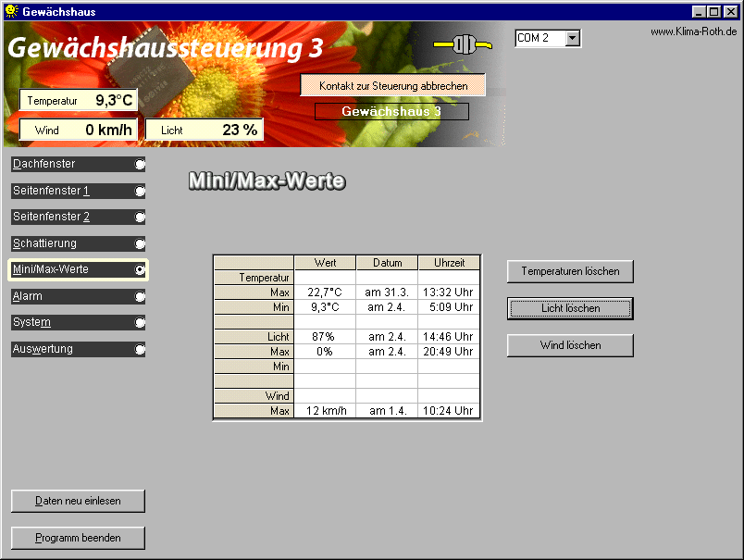Click the 5:09 Uhr time cell
This screenshot has height=560, width=744.
[x=450, y=307]
